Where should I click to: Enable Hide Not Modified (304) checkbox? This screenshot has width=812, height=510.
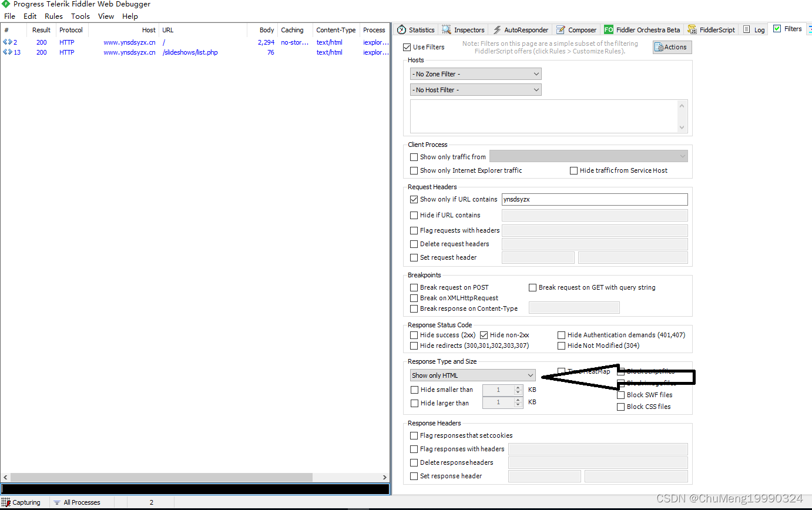coord(562,345)
